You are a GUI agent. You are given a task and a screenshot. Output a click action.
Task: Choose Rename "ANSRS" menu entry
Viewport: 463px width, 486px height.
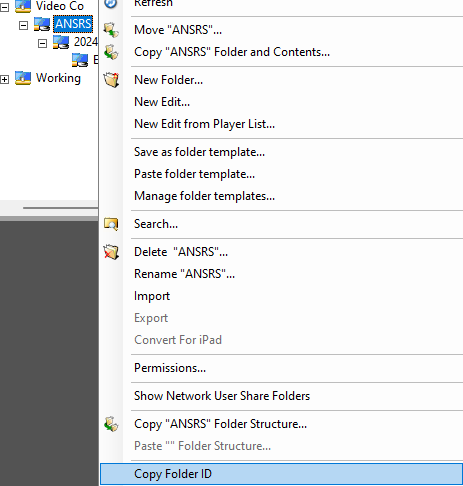[x=184, y=274]
